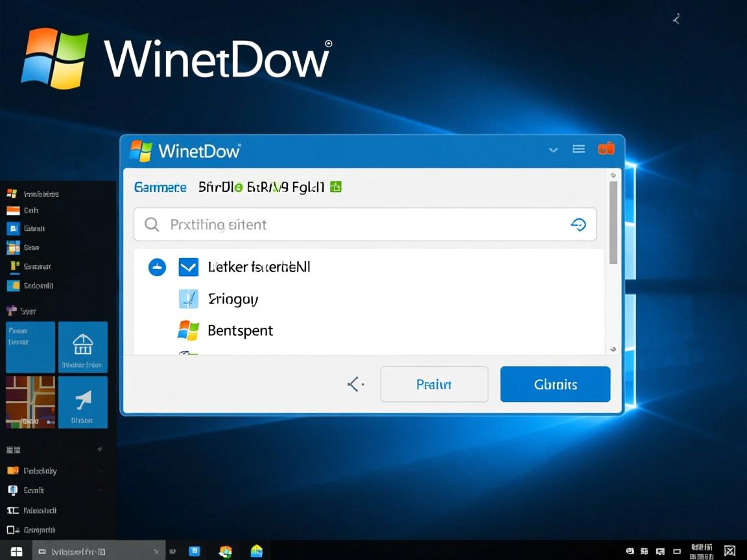747x560 pixels.
Task: Select Gammere in the dialog header
Action: pos(160,187)
